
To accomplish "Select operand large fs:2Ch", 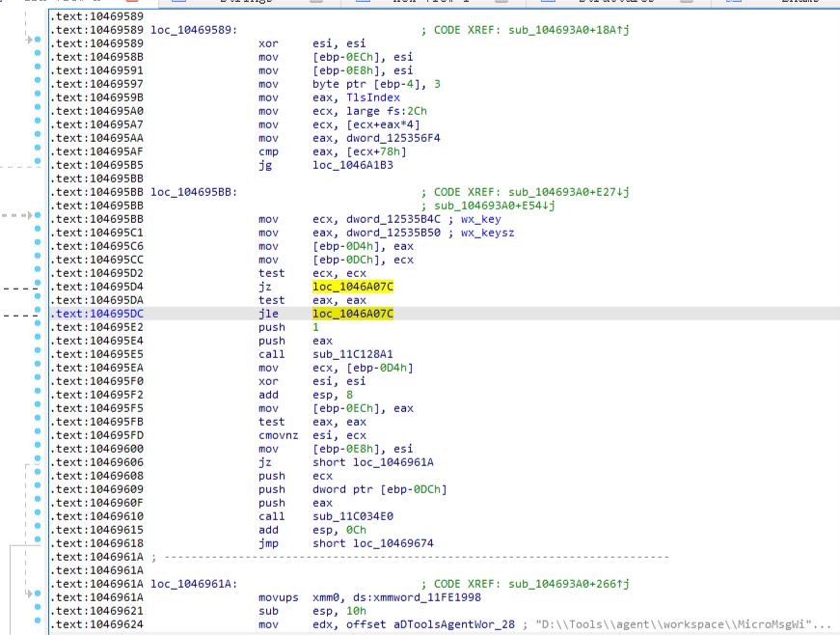I will [x=387, y=111].
